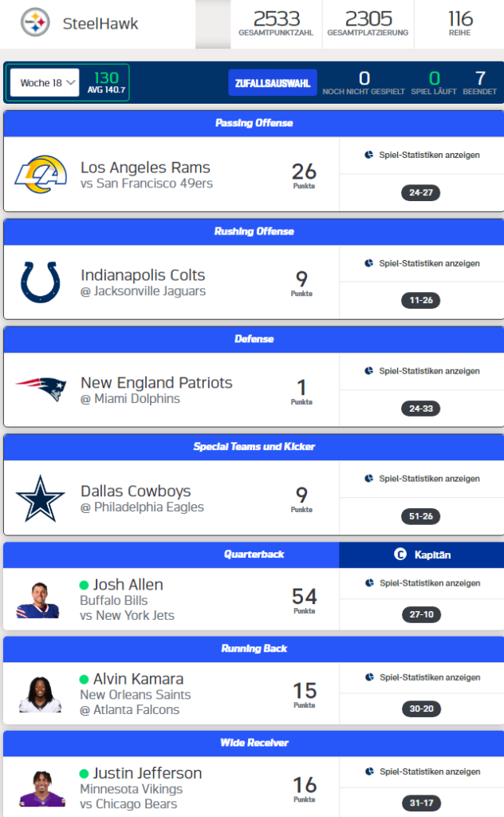
Task: Click the Pittsburgh Steelers team logo
Action: (x=35, y=22)
